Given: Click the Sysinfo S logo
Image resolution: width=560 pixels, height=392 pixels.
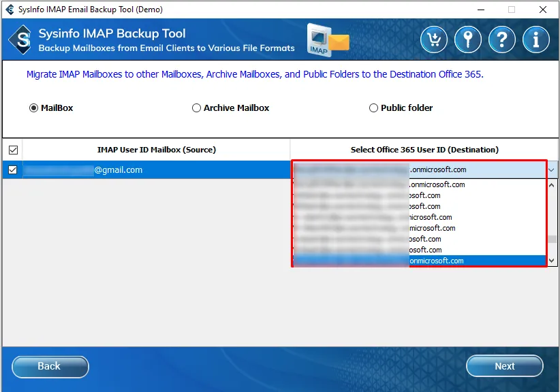Looking at the screenshot, I should (x=22, y=39).
